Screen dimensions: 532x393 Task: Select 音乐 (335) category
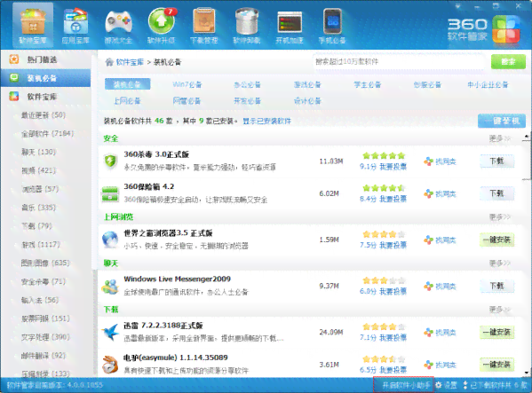(x=39, y=208)
